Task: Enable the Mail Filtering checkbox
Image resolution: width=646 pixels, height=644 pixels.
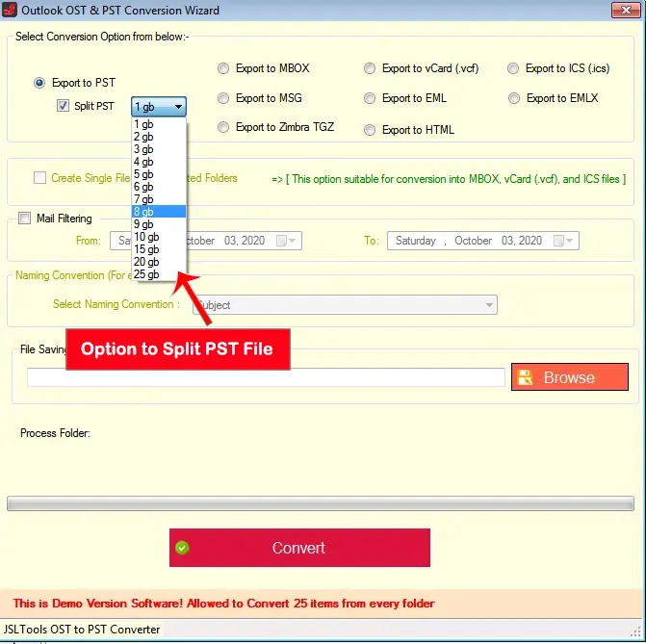Action: pyautogui.click(x=25, y=219)
